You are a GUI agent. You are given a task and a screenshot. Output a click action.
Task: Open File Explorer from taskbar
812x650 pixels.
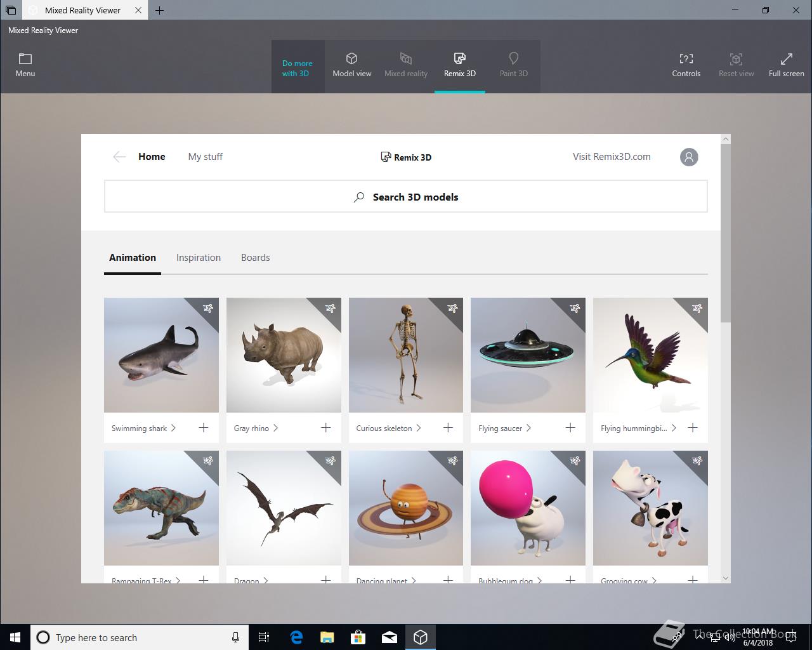327,637
